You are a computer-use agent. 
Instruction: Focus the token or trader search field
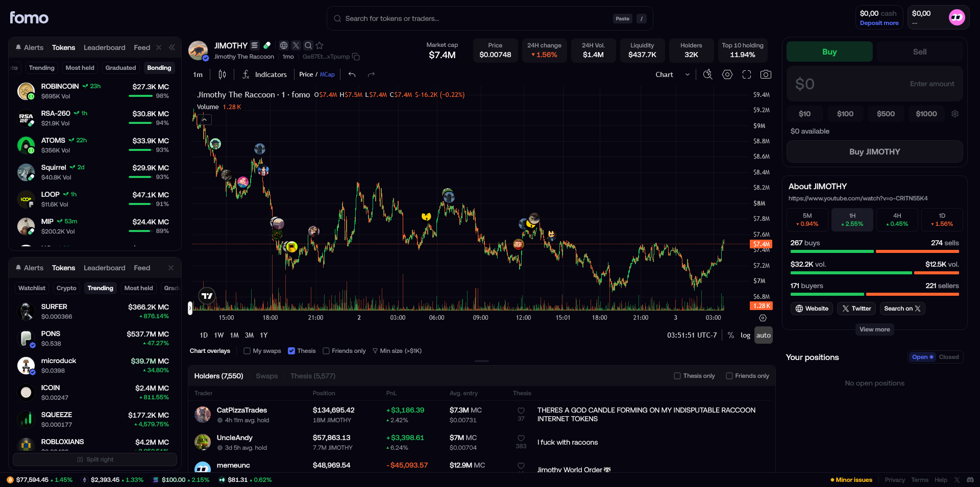point(489,18)
